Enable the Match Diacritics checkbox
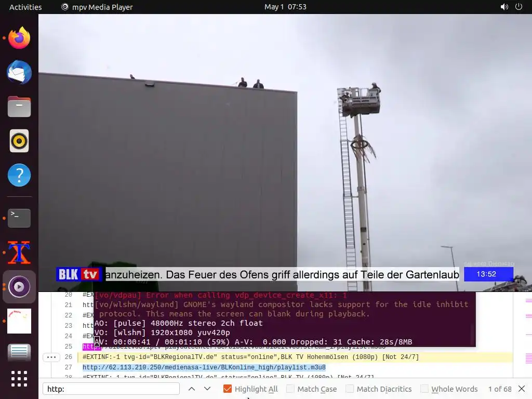 pyautogui.click(x=350, y=389)
